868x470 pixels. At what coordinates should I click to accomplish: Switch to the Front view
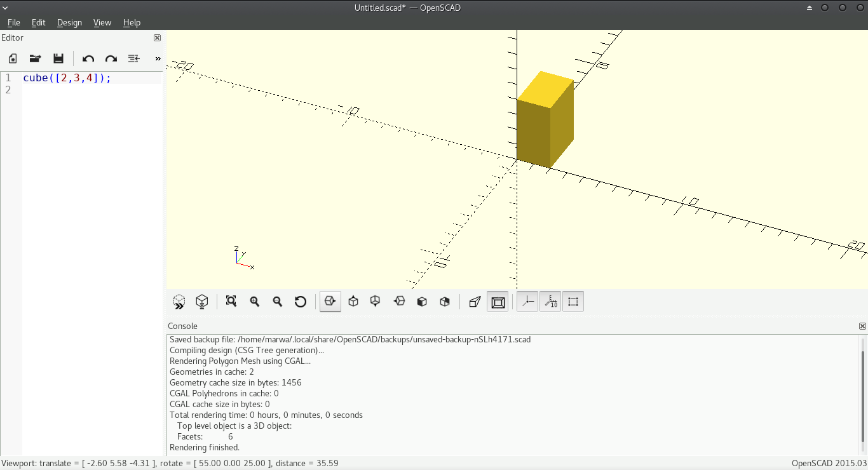tap(422, 302)
